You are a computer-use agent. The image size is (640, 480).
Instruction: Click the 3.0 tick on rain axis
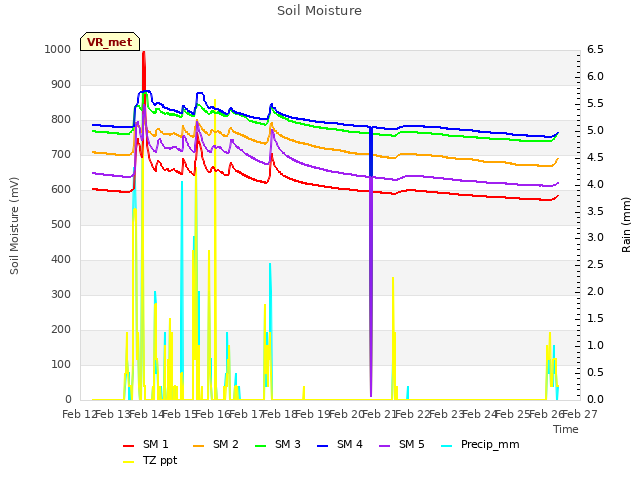[x=595, y=238]
